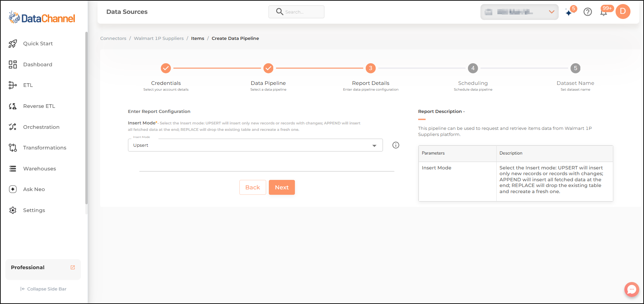Click the Report Description heading
644x304 pixels.
pyautogui.click(x=441, y=112)
